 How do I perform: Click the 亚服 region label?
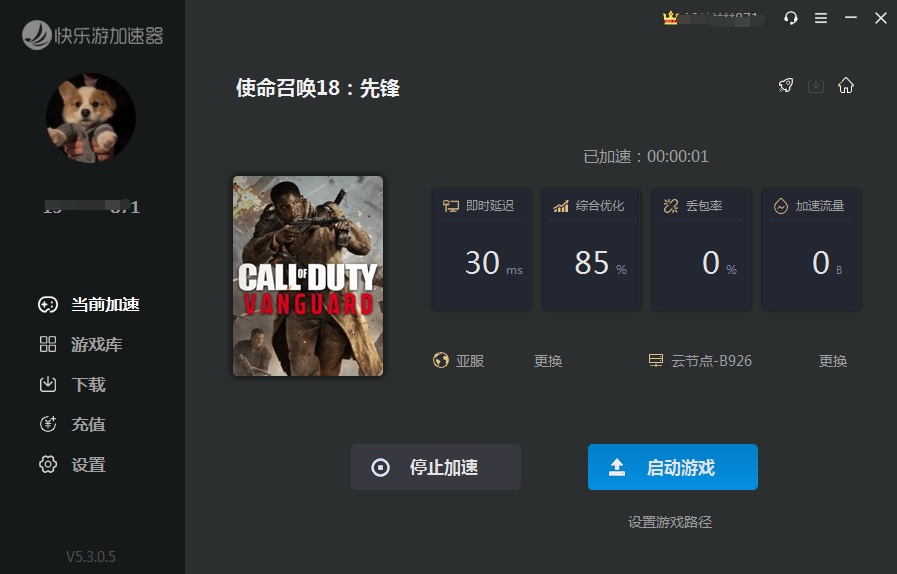pos(470,361)
